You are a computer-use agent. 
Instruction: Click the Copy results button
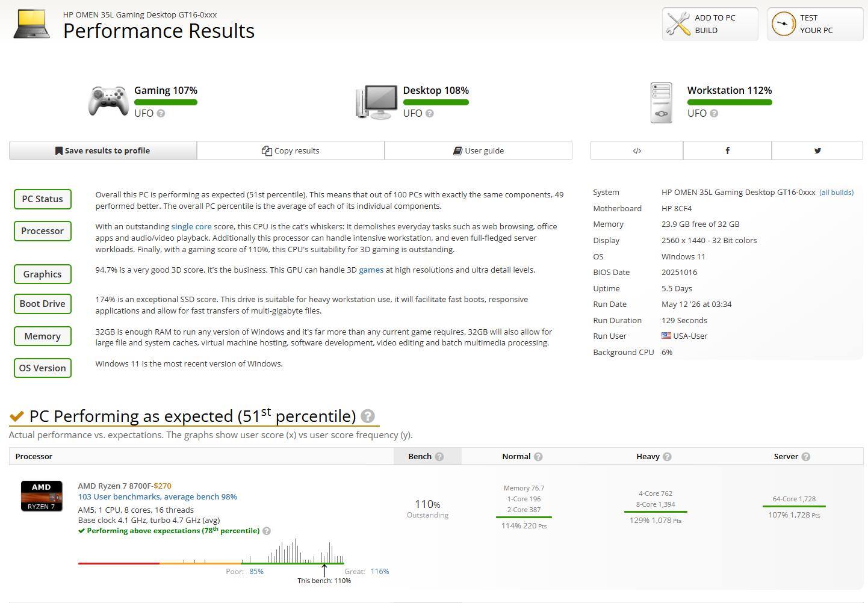(x=291, y=150)
